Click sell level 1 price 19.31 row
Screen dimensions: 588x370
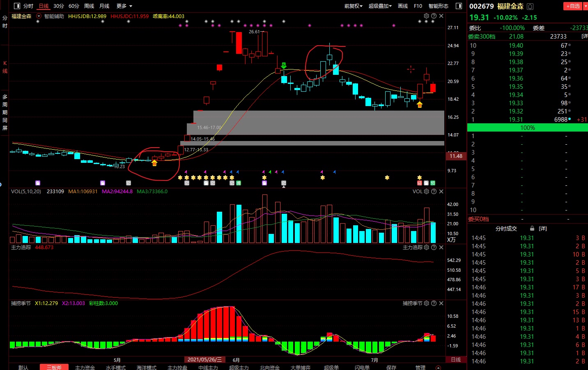(x=528, y=120)
